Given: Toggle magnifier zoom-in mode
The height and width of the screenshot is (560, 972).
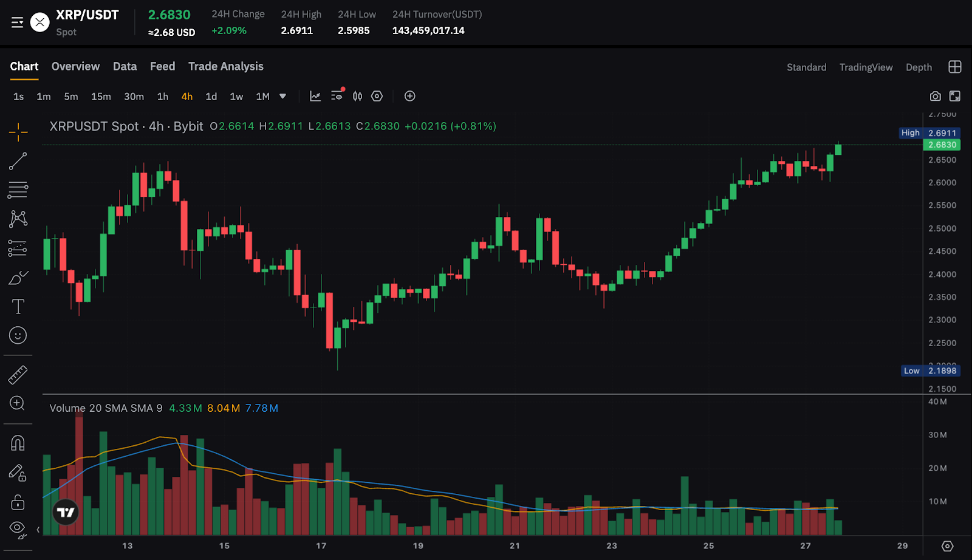Looking at the screenshot, I should pos(18,403).
